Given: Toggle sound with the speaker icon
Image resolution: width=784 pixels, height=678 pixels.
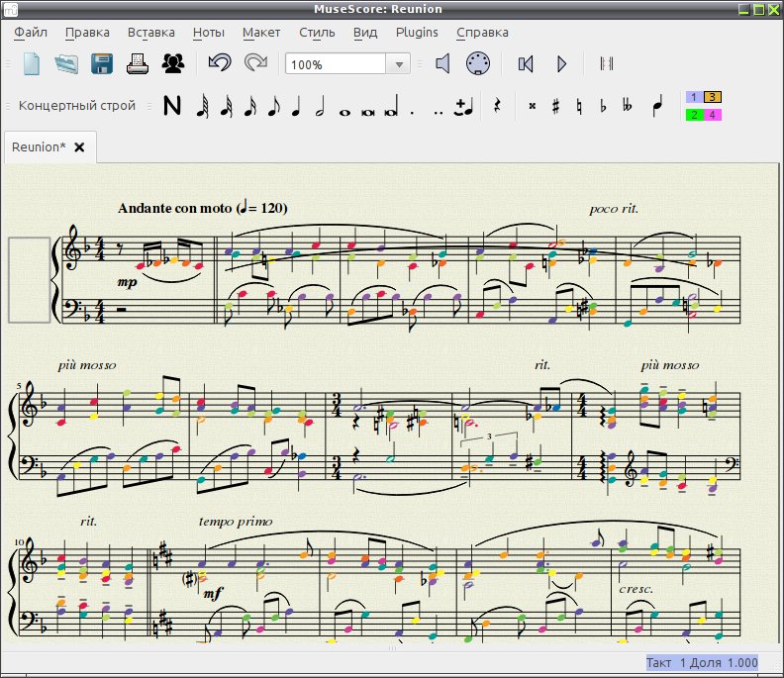Looking at the screenshot, I should (442, 63).
